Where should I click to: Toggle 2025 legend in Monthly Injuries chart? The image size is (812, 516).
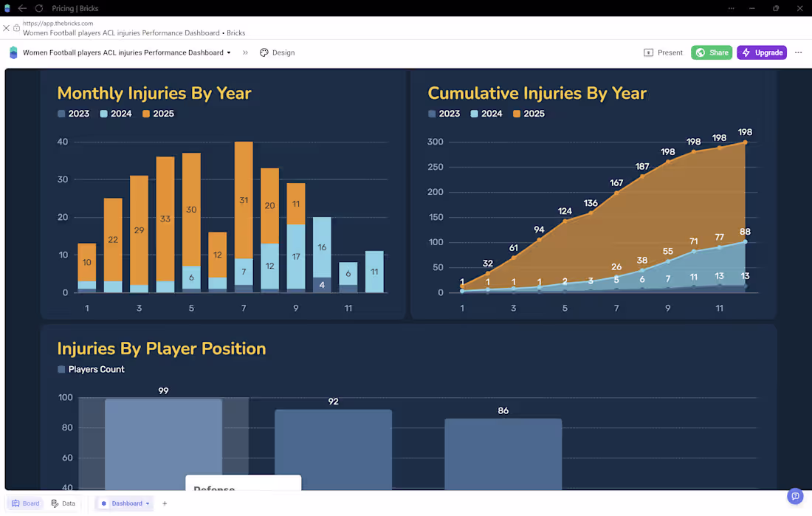159,114
